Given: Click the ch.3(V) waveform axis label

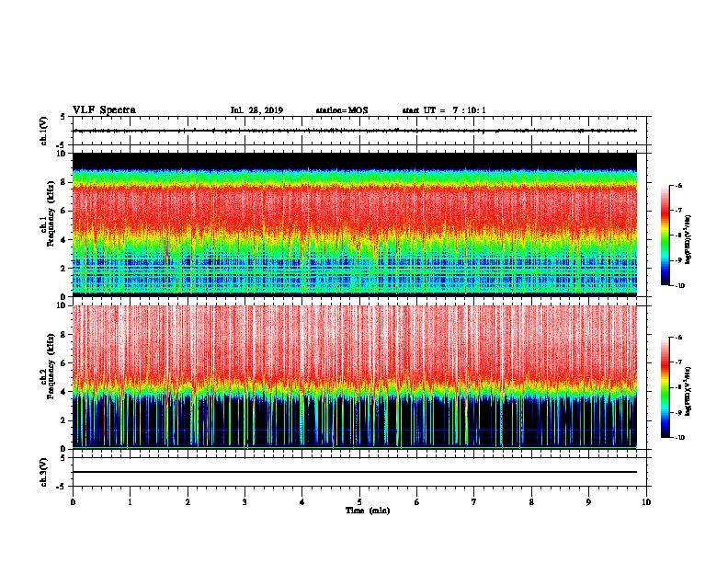Looking at the screenshot, I should tap(44, 472).
